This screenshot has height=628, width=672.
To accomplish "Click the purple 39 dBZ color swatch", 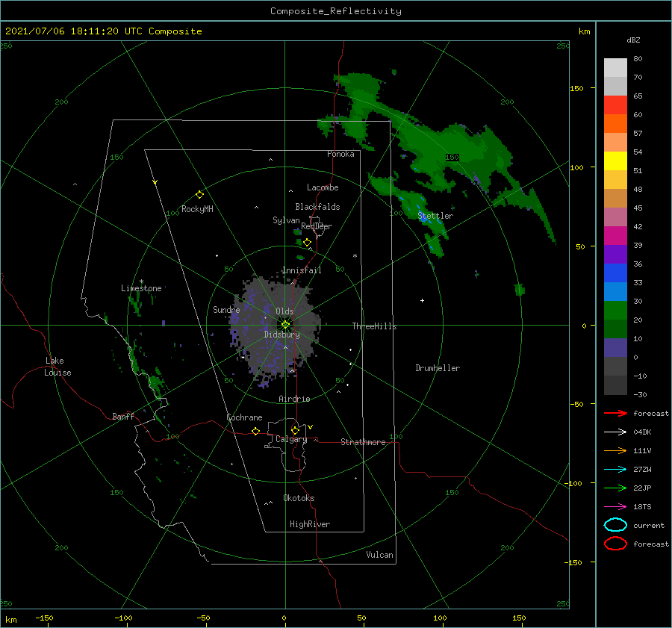I will click(x=615, y=255).
